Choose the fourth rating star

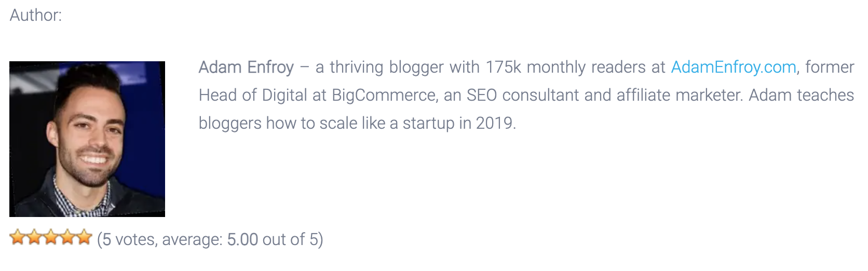tap(67, 237)
